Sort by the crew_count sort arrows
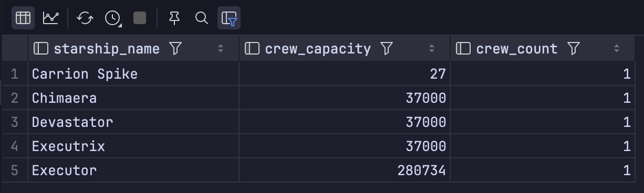The image size is (644, 193). tap(617, 49)
